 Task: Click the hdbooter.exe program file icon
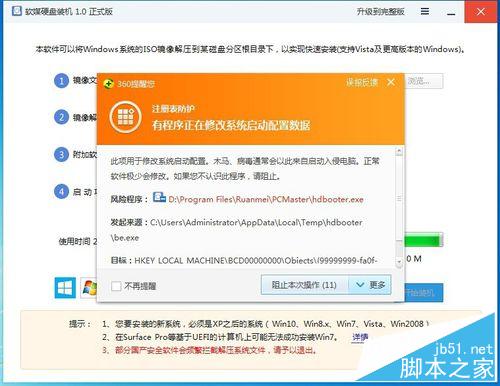[159, 197]
